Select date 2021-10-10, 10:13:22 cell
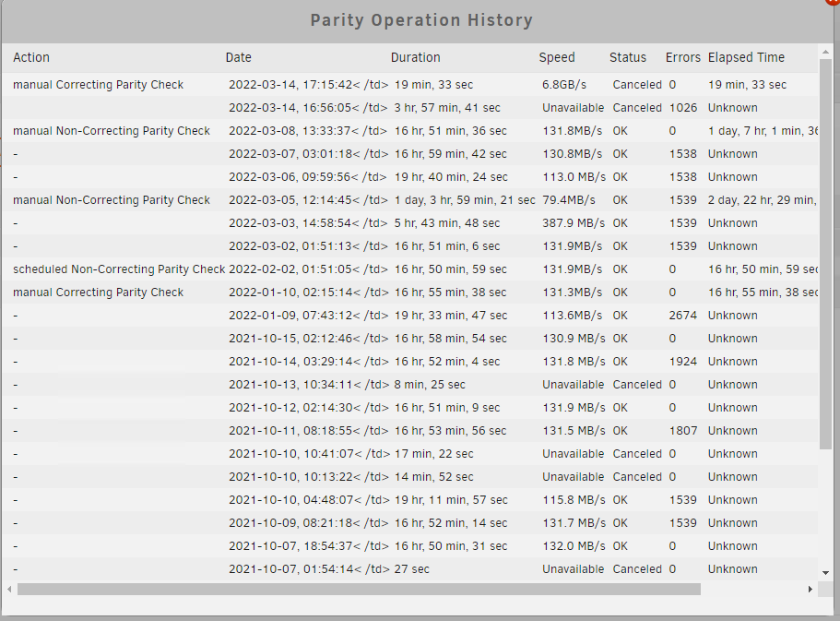 click(x=310, y=477)
